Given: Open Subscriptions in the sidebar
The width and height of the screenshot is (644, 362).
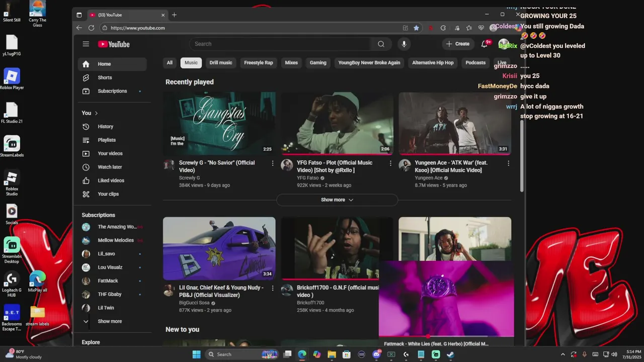Looking at the screenshot, I should click(x=112, y=91).
